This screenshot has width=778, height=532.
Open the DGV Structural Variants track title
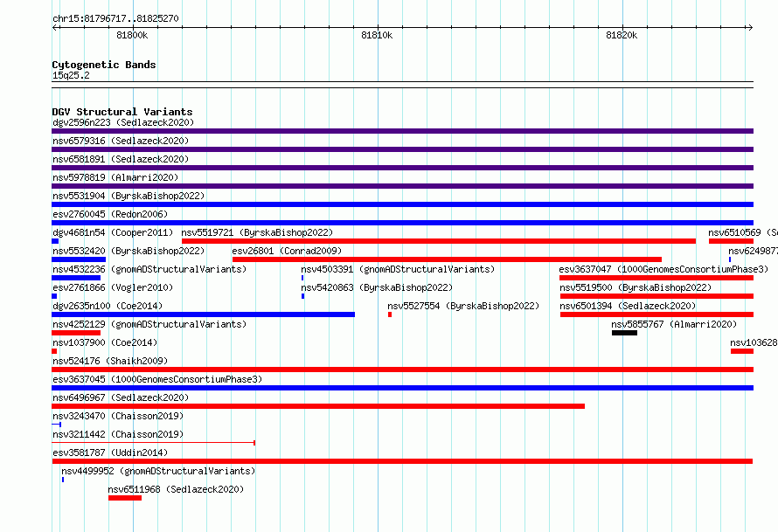click(122, 112)
